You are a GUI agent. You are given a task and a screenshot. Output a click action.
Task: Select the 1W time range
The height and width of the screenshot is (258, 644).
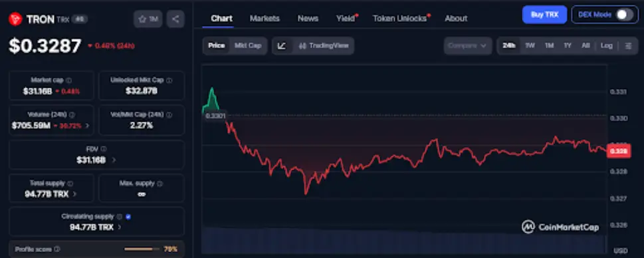point(530,46)
